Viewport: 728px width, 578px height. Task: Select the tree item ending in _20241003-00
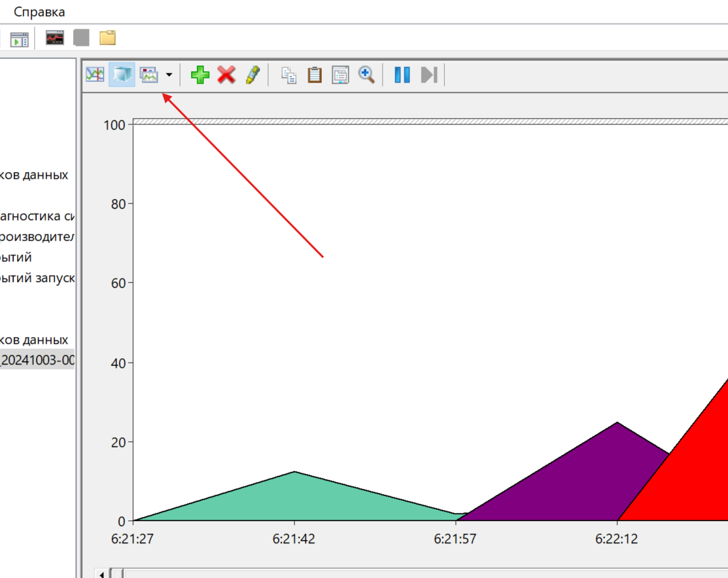(x=37, y=360)
